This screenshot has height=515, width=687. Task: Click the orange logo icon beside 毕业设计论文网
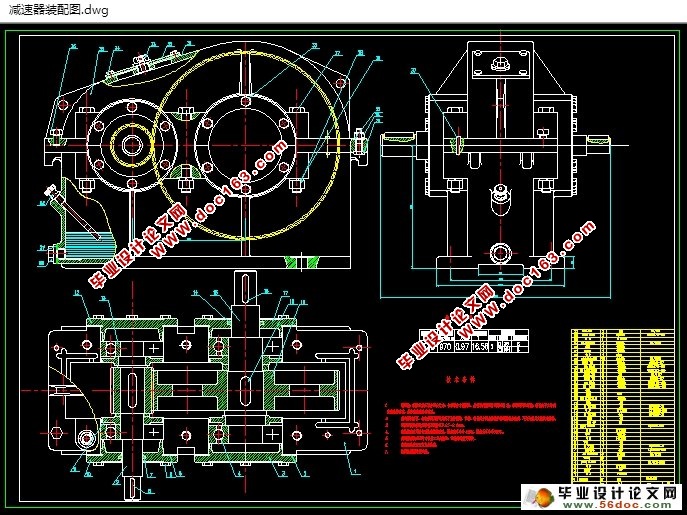click(542, 498)
